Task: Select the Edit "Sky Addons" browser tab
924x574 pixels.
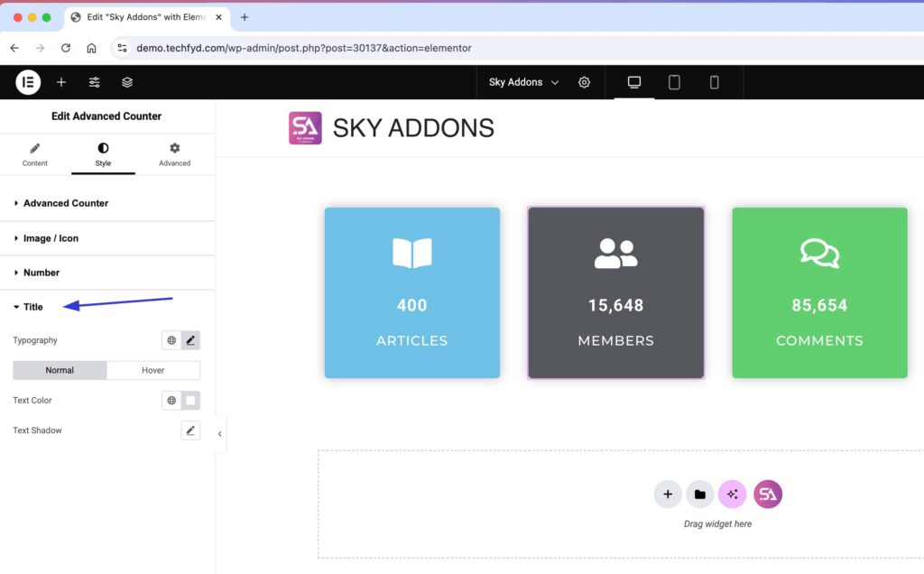Action: point(146,18)
